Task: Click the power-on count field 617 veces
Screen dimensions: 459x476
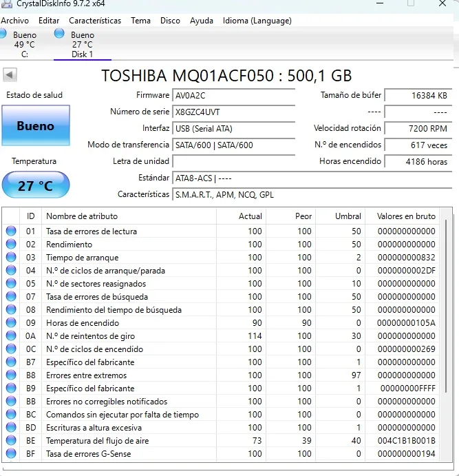Action: click(418, 145)
